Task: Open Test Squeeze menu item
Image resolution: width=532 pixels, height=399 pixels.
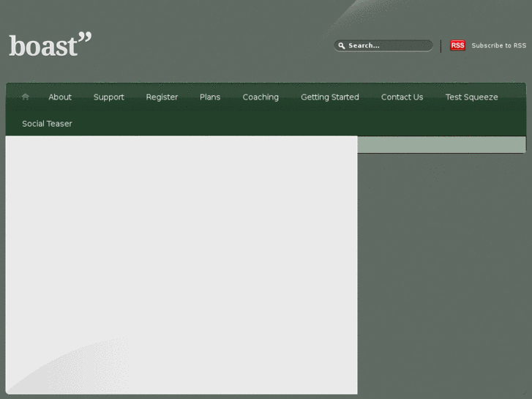Action: pos(471,97)
